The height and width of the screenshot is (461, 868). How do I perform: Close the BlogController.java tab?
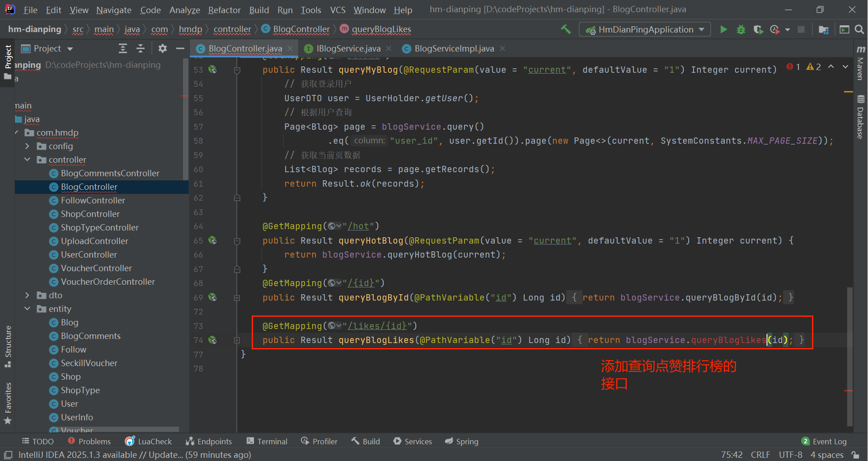pos(290,48)
